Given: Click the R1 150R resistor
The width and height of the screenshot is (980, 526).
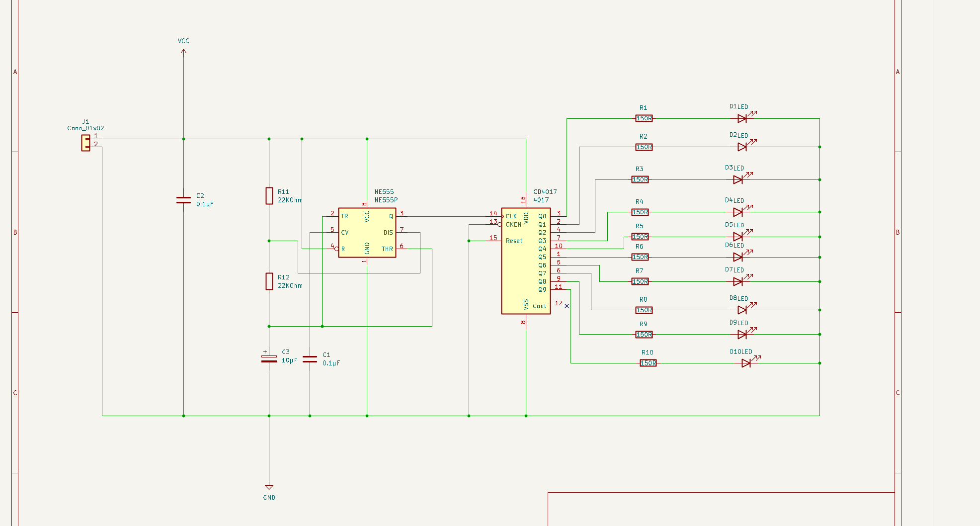Looking at the screenshot, I should 644,118.
